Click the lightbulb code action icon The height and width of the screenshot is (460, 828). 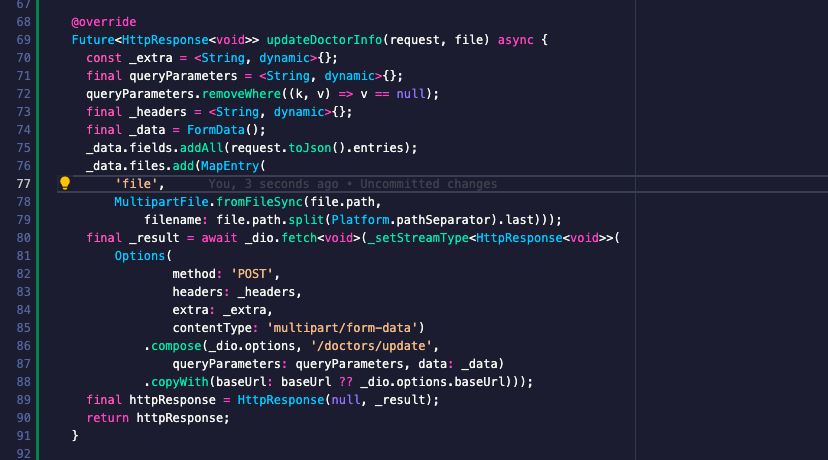point(64,183)
